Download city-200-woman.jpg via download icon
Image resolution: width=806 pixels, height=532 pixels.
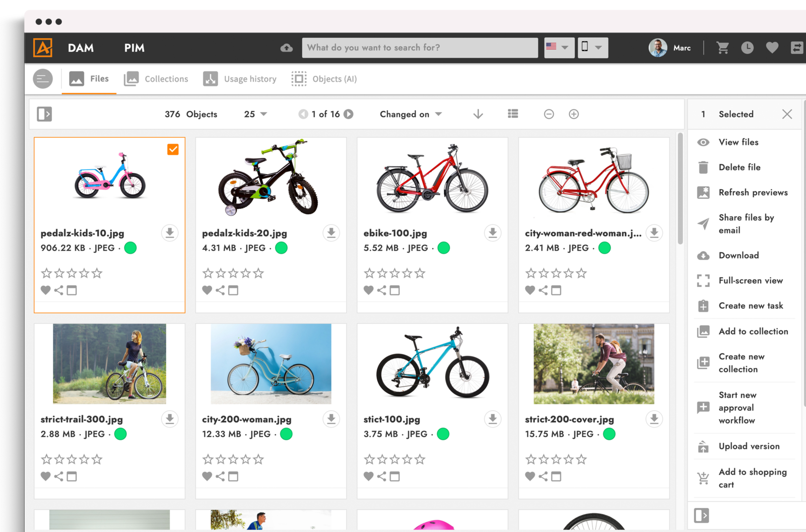pos(331,419)
